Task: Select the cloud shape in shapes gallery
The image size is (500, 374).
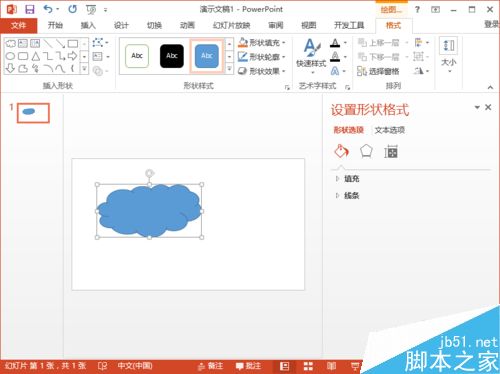Action: pyautogui.click(x=10, y=44)
